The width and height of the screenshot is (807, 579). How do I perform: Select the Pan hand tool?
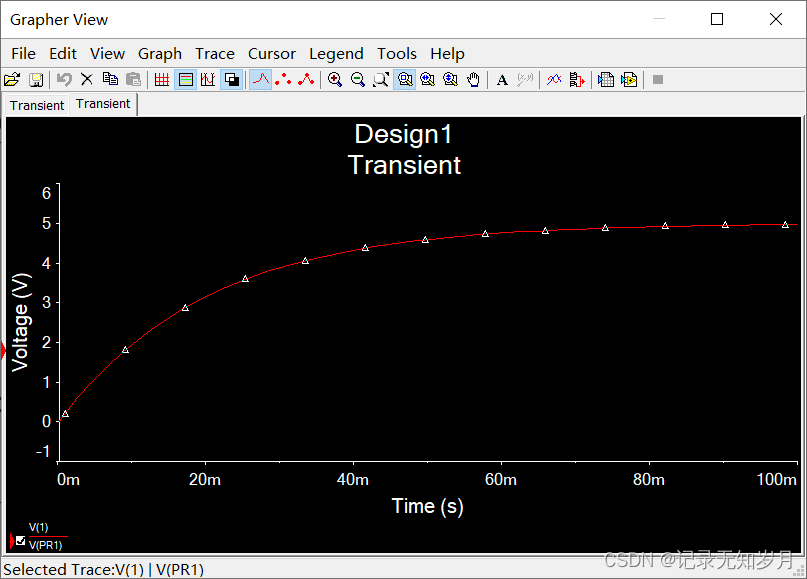473,80
